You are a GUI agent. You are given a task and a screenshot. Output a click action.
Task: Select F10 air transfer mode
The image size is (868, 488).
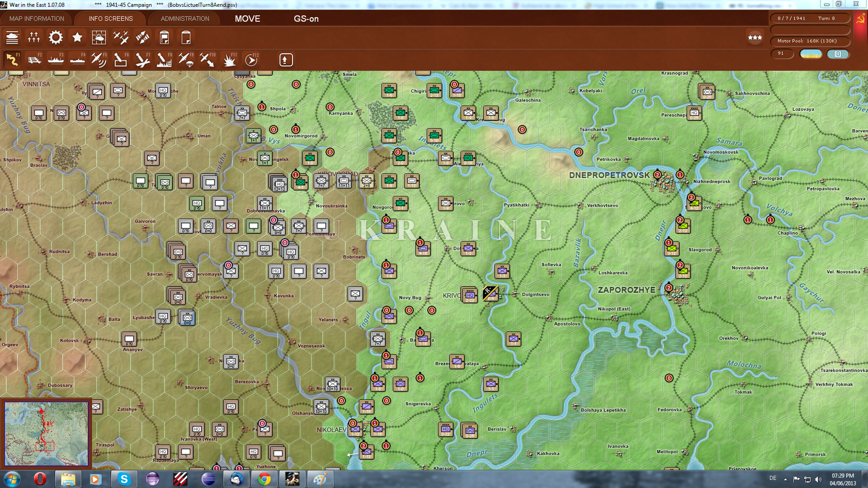208,60
